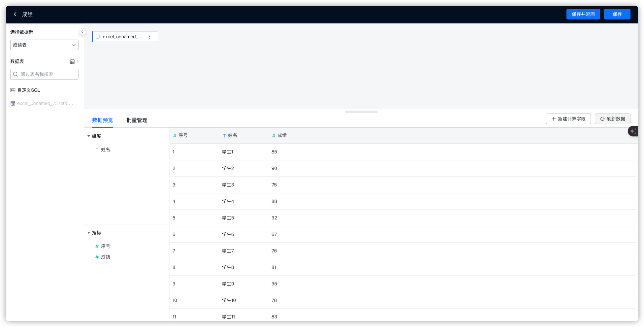
Task: Click the T icon in 姓名 column header
Action: click(x=224, y=136)
